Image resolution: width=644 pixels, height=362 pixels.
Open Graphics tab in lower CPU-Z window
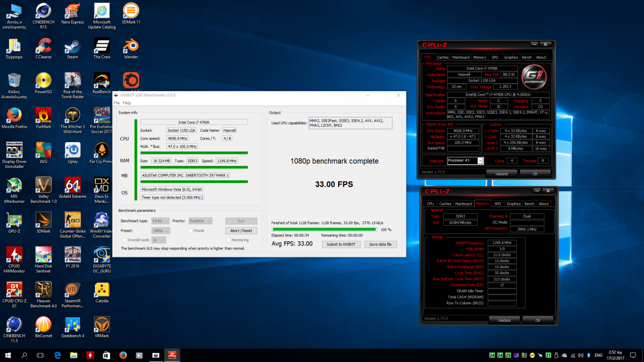point(514,204)
